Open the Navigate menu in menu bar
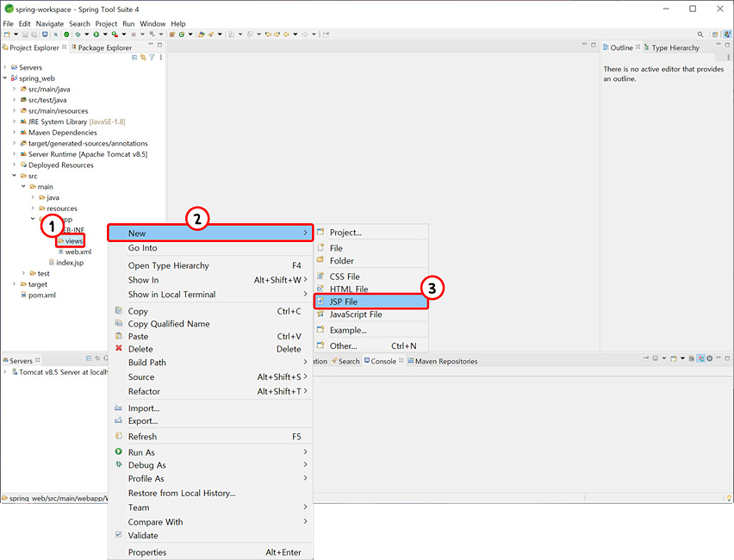 (x=50, y=23)
